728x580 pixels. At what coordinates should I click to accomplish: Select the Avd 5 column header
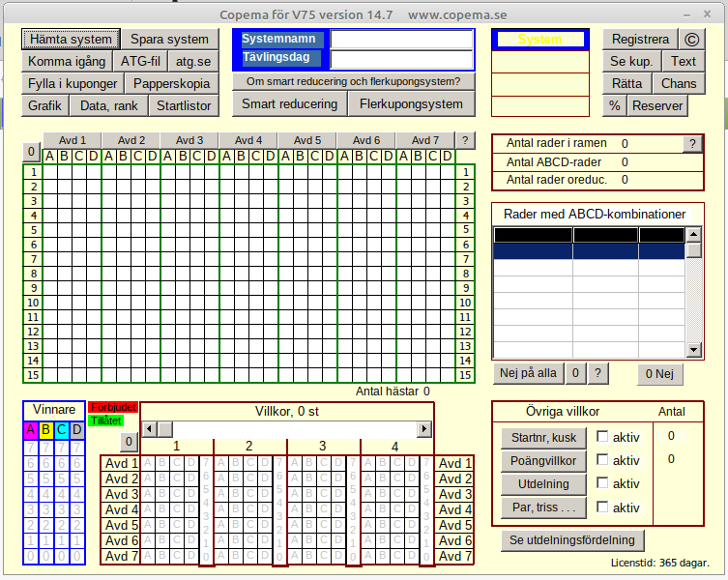(307, 140)
